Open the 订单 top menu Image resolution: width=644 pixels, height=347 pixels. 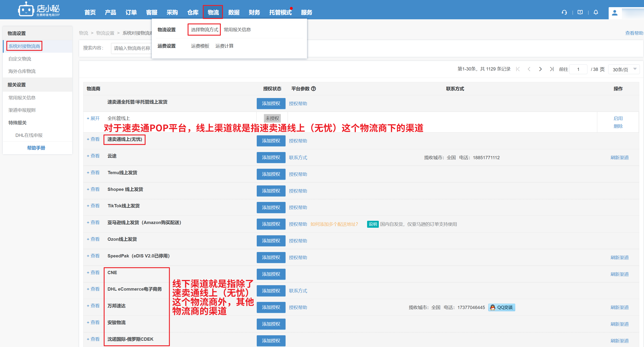[131, 12]
